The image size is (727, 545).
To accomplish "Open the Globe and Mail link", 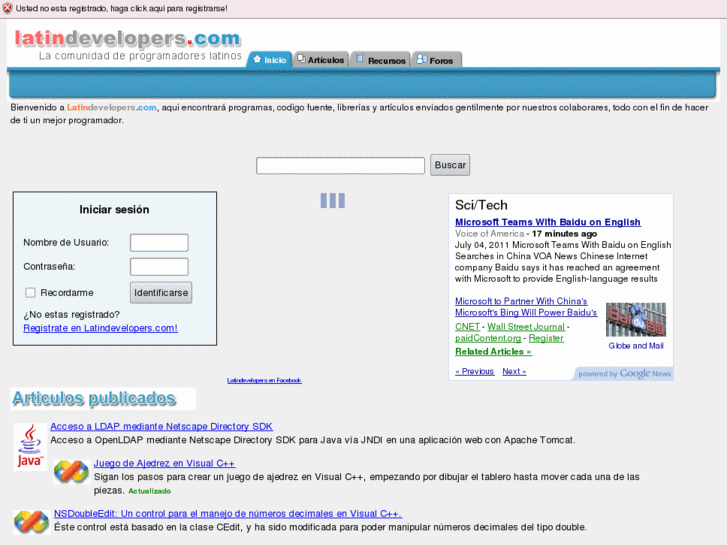I will (x=636, y=346).
